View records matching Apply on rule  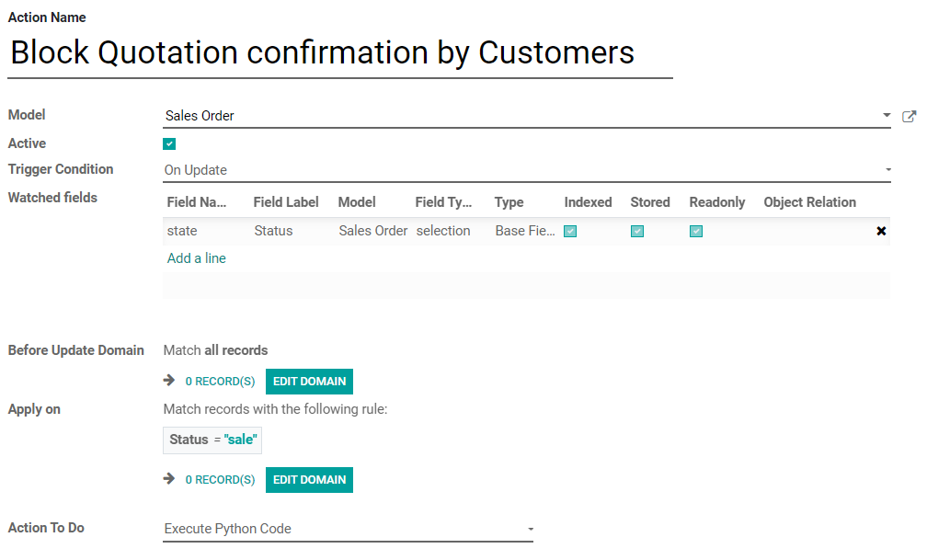pos(220,480)
